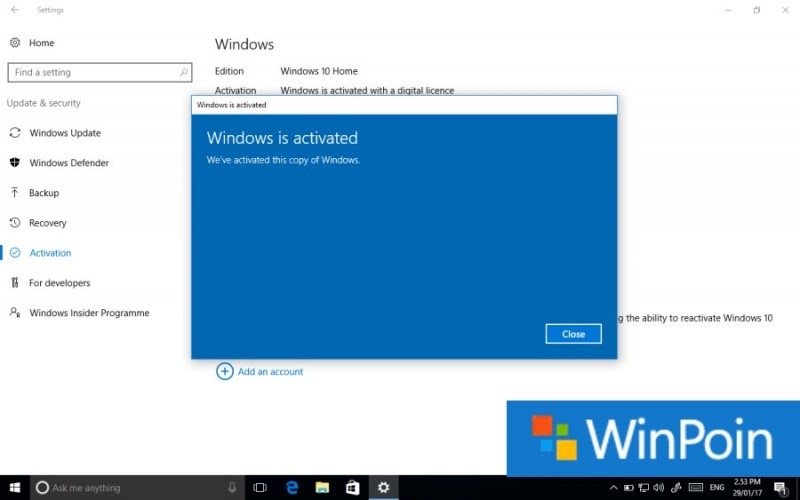This screenshot has width=800, height=500.
Task: Open the For developers section
Action: coord(59,283)
